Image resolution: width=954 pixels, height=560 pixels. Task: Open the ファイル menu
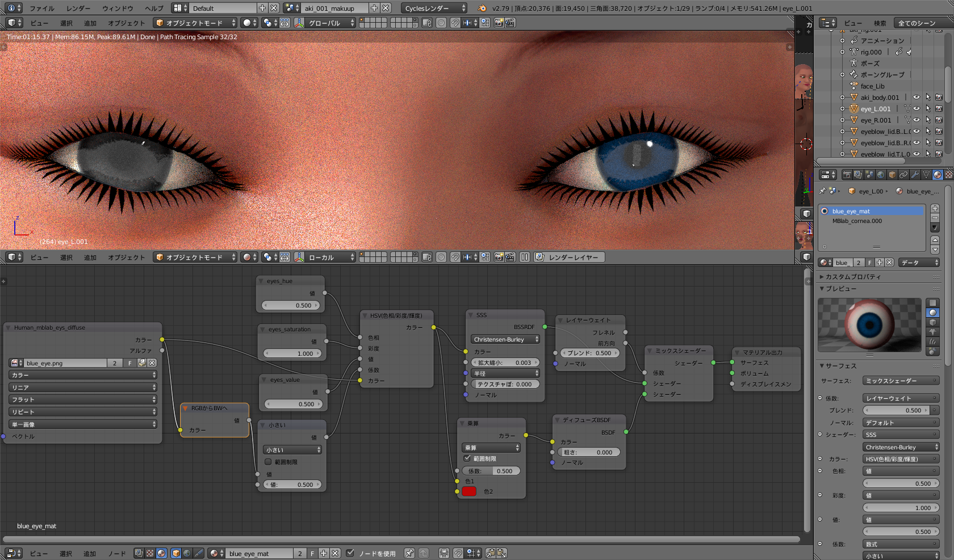coord(41,9)
